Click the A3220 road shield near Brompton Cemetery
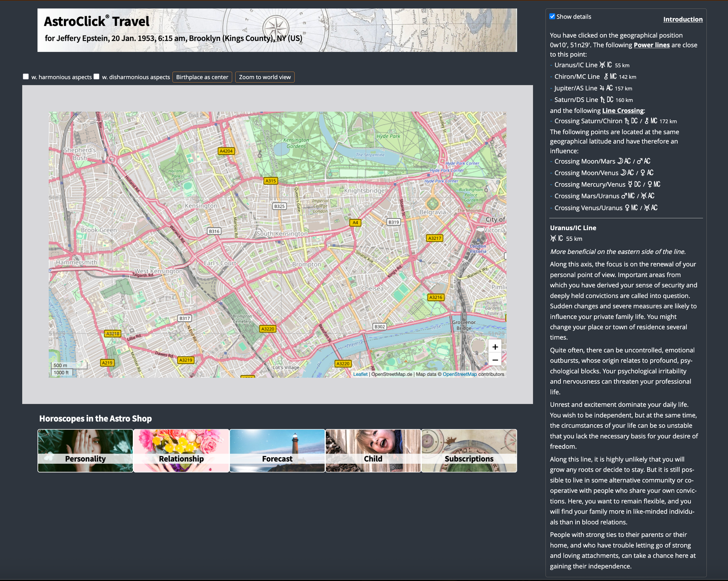728x581 pixels. pyautogui.click(x=268, y=329)
